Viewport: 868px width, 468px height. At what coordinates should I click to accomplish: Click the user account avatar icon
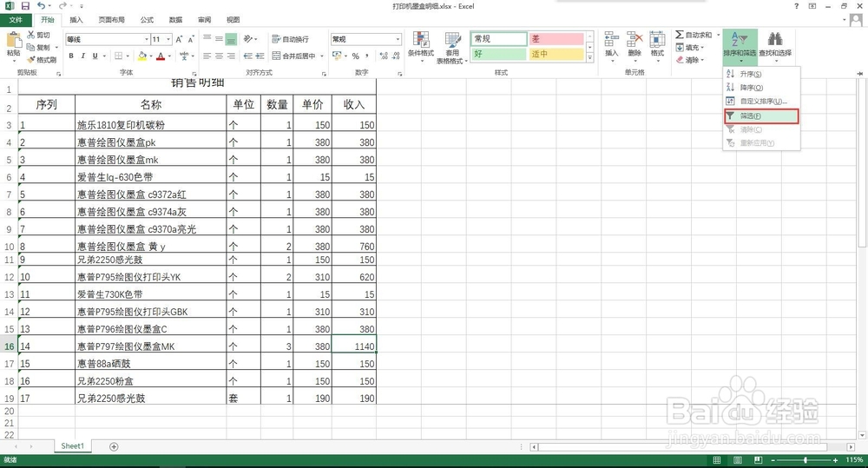point(857,21)
